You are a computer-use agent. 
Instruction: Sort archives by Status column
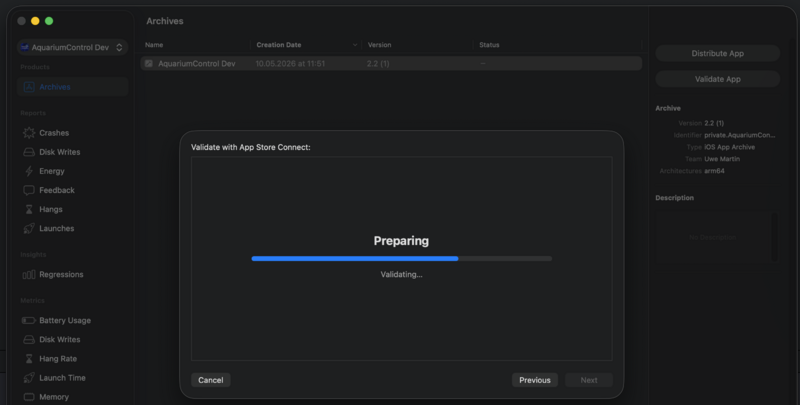pyautogui.click(x=489, y=45)
